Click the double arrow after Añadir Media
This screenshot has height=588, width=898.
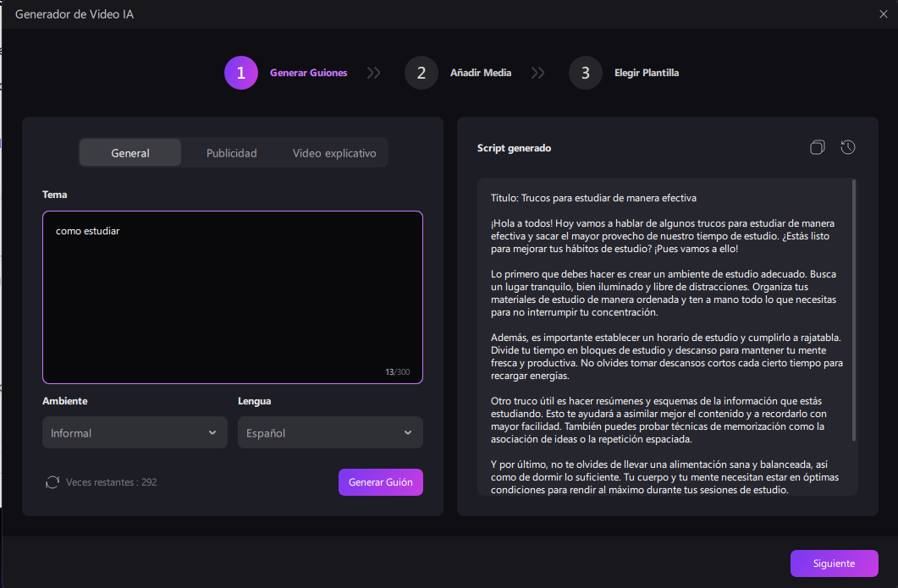pos(537,73)
